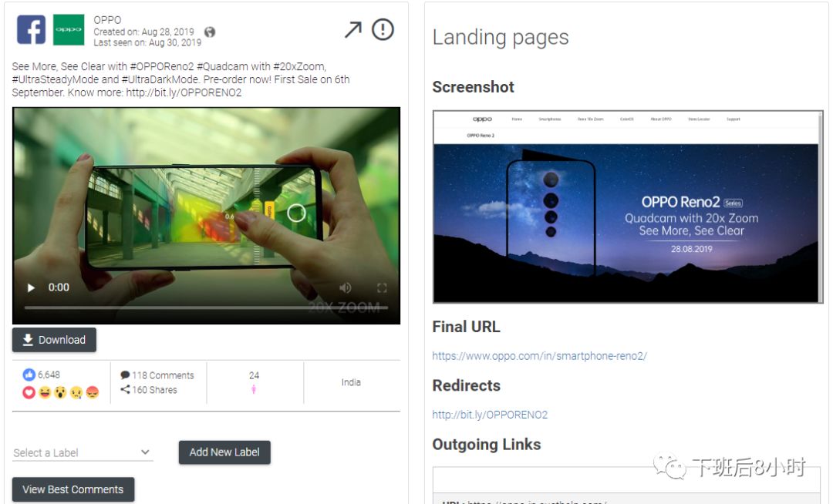Click the exclamation report icon
Viewport: 833px width, 504px height.
click(x=383, y=29)
